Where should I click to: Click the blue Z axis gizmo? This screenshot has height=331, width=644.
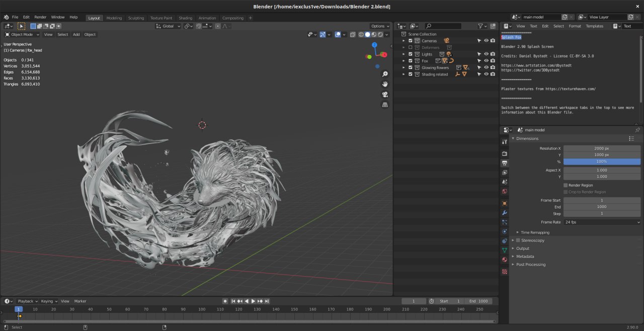click(375, 45)
